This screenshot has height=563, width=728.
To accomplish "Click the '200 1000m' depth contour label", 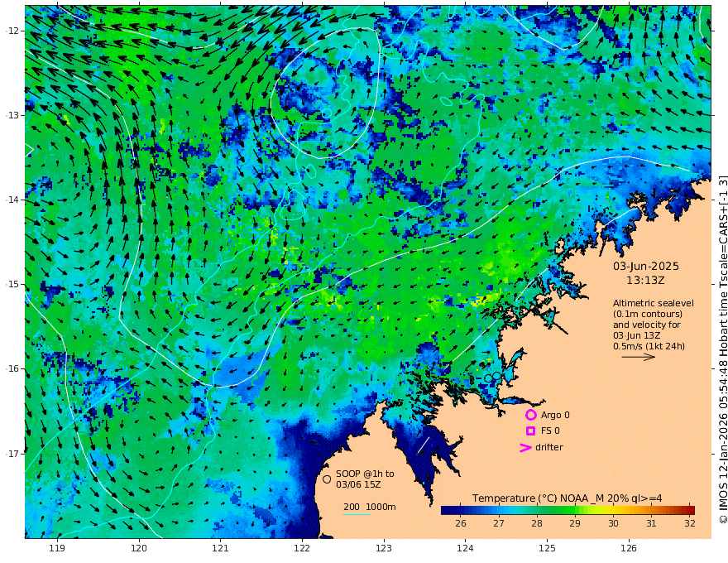I will (370, 507).
